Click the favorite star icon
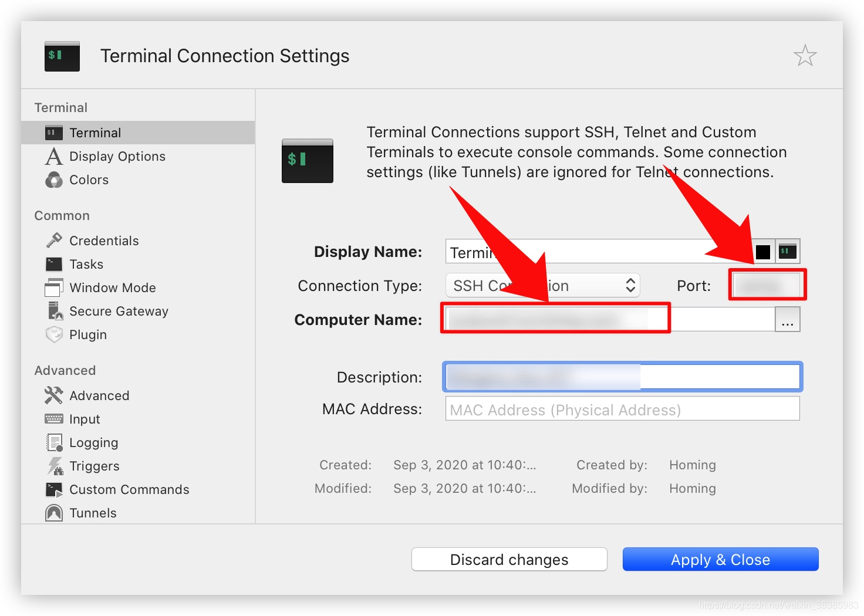The height and width of the screenshot is (616, 864). tap(805, 56)
